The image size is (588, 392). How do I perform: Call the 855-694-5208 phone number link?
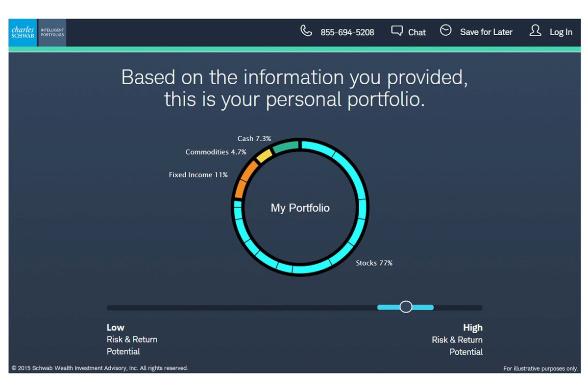tap(347, 32)
